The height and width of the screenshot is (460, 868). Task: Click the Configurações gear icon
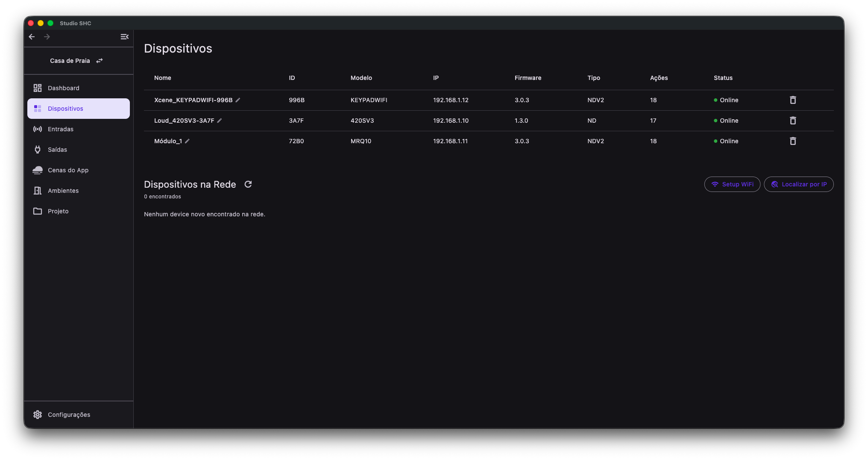38,415
